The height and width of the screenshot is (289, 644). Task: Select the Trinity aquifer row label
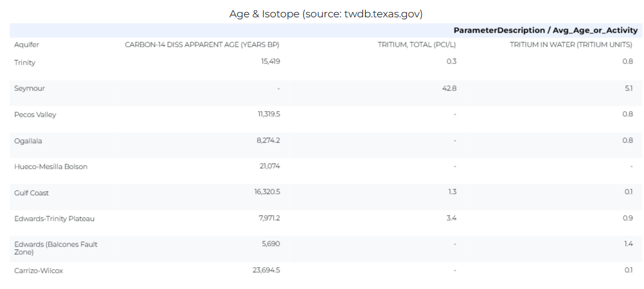pyautogui.click(x=25, y=62)
